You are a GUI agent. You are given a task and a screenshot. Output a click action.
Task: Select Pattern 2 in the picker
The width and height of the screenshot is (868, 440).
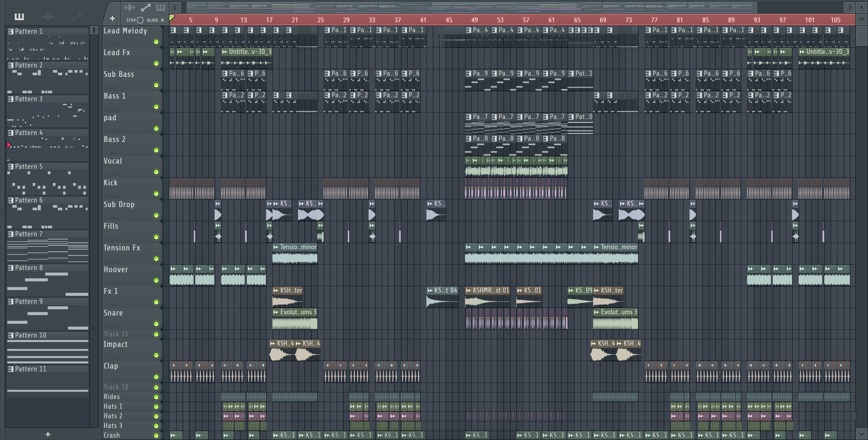pyautogui.click(x=48, y=65)
